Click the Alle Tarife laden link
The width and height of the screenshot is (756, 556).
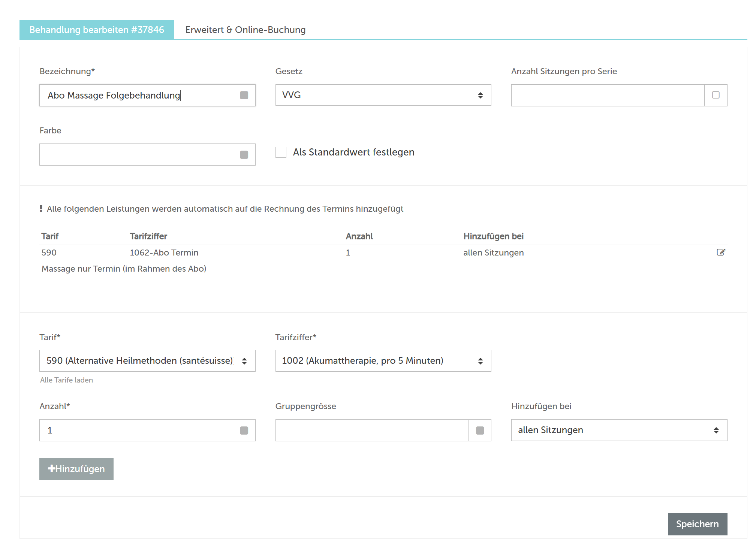(66, 380)
